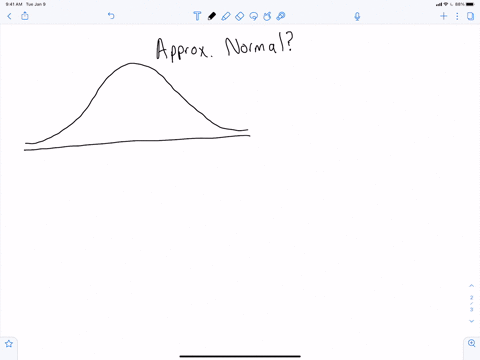The width and height of the screenshot is (480, 360).
Task: Select the Lasso selection tool
Action: [254, 16]
